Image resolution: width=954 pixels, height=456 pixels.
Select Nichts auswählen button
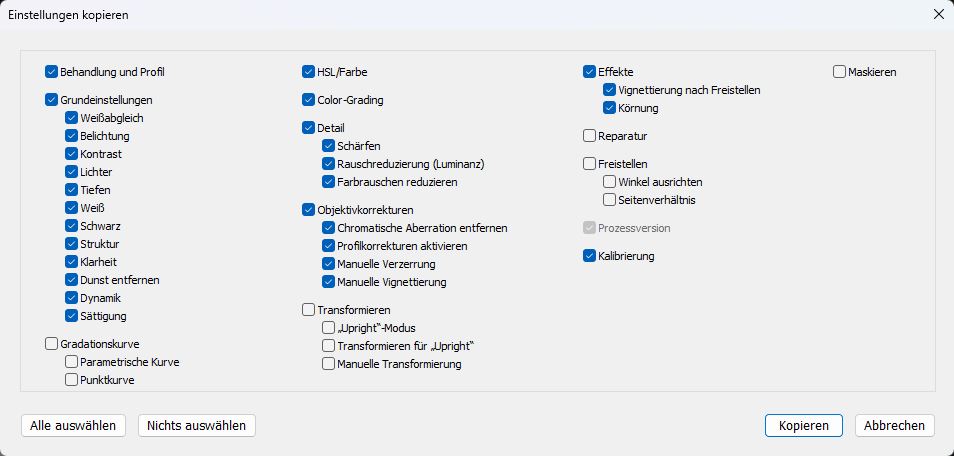(197, 426)
